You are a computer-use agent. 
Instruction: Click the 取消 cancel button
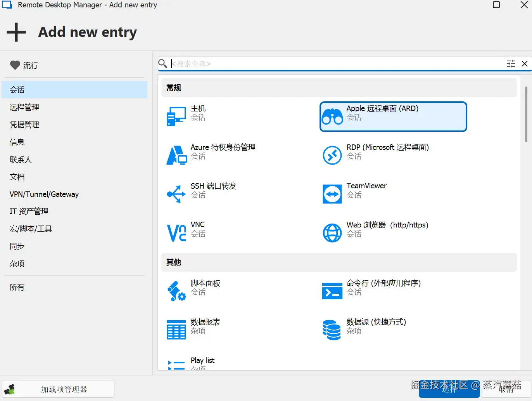coord(506,389)
